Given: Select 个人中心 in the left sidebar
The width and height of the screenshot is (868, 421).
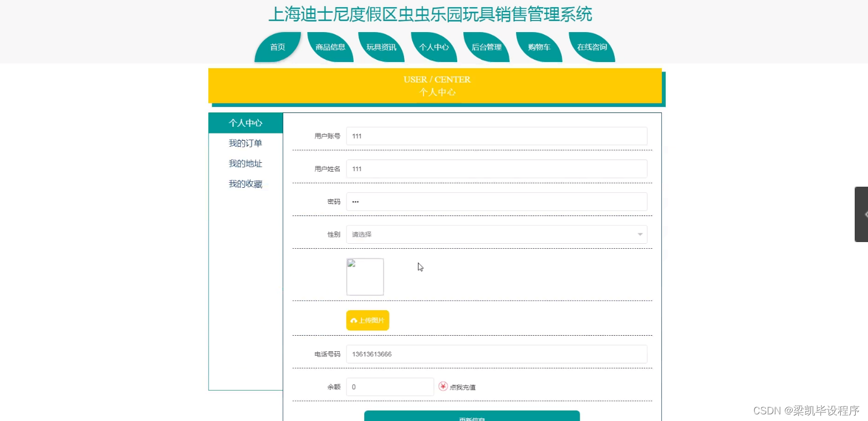Looking at the screenshot, I should [246, 123].
